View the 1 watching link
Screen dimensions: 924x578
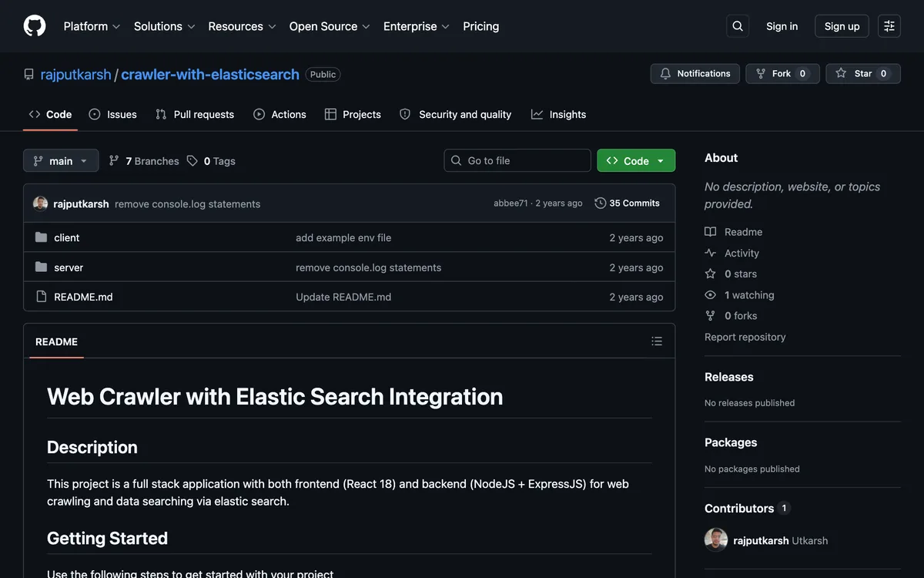point(739,295)
